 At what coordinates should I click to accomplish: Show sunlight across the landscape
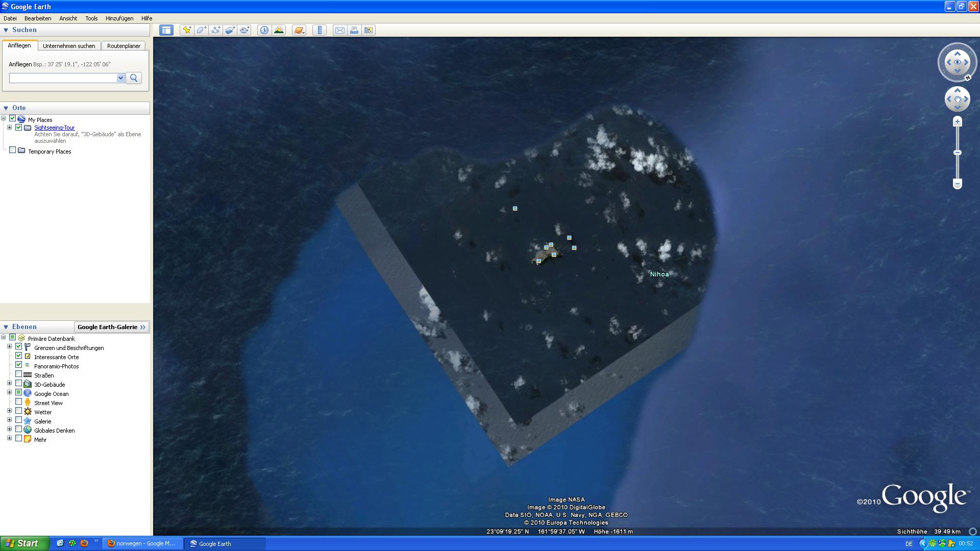coord(279,30)
